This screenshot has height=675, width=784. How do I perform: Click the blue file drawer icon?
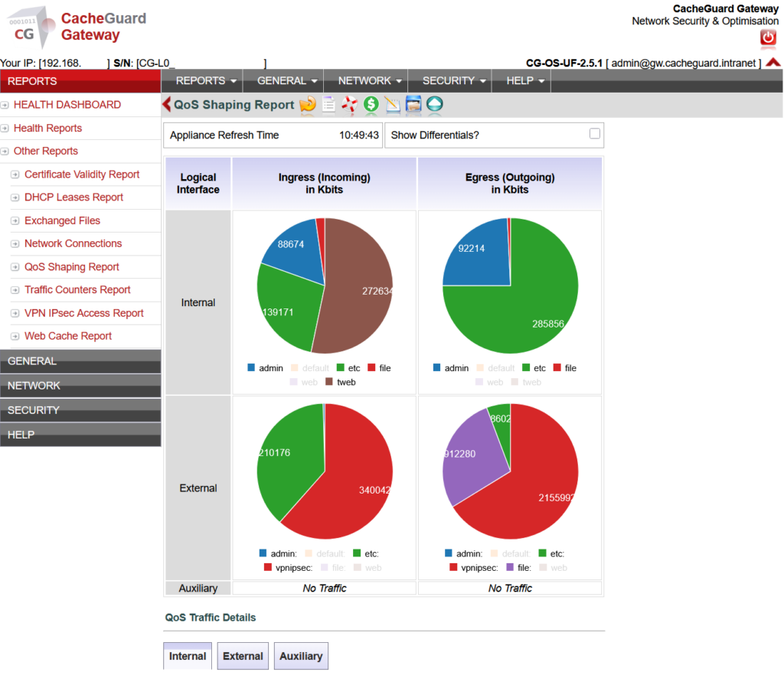(x=413, y=104)
